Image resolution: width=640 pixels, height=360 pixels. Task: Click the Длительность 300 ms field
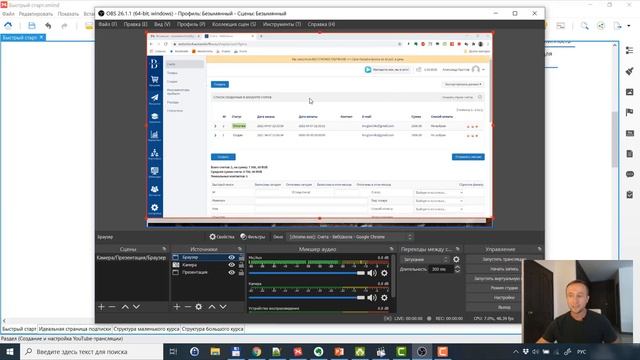[441, 269]
